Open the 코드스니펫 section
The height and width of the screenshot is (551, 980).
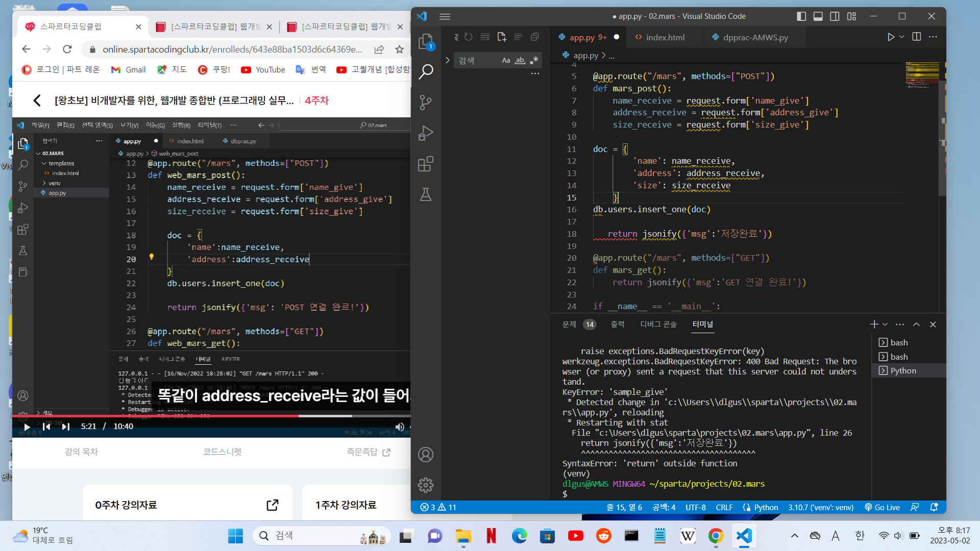(222, 452)
